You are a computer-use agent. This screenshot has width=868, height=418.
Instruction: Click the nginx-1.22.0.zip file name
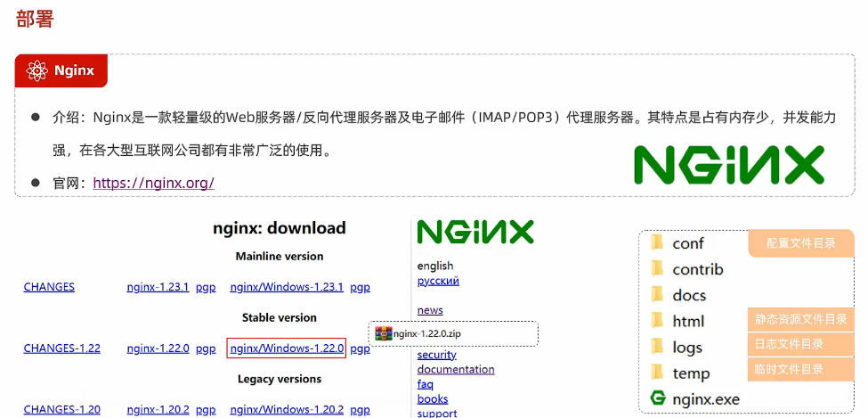pyautogui.click(x=427, y=333)
